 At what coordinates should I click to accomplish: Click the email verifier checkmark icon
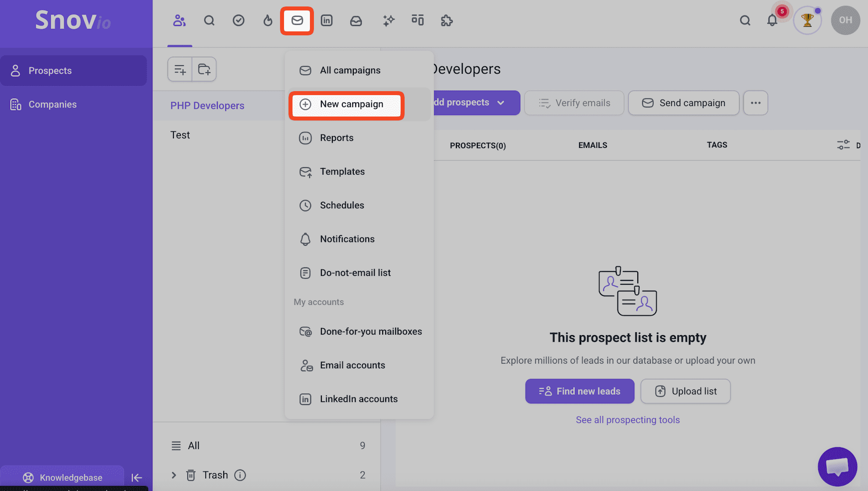point(239,20)
